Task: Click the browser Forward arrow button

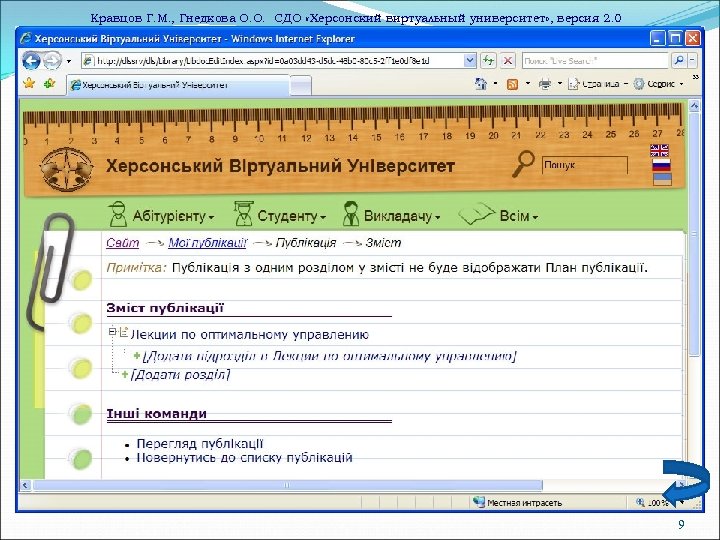Action: click(x=52, y=61)
